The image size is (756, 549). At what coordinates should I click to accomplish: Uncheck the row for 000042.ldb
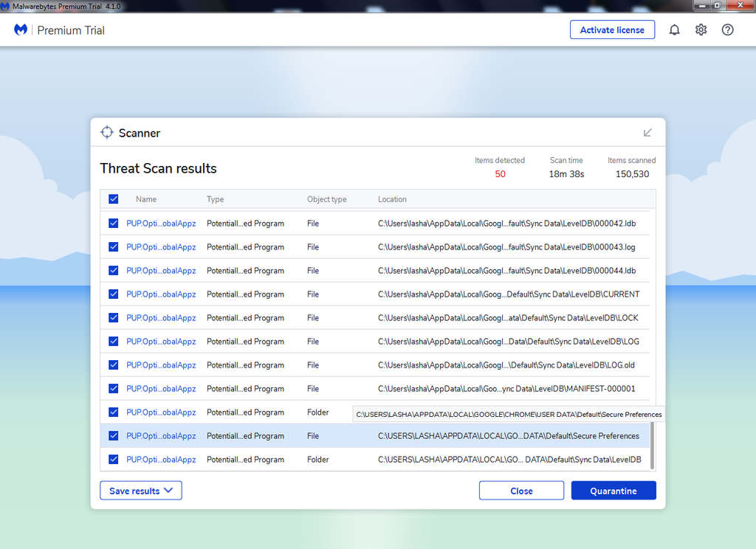tap(113, 223)
